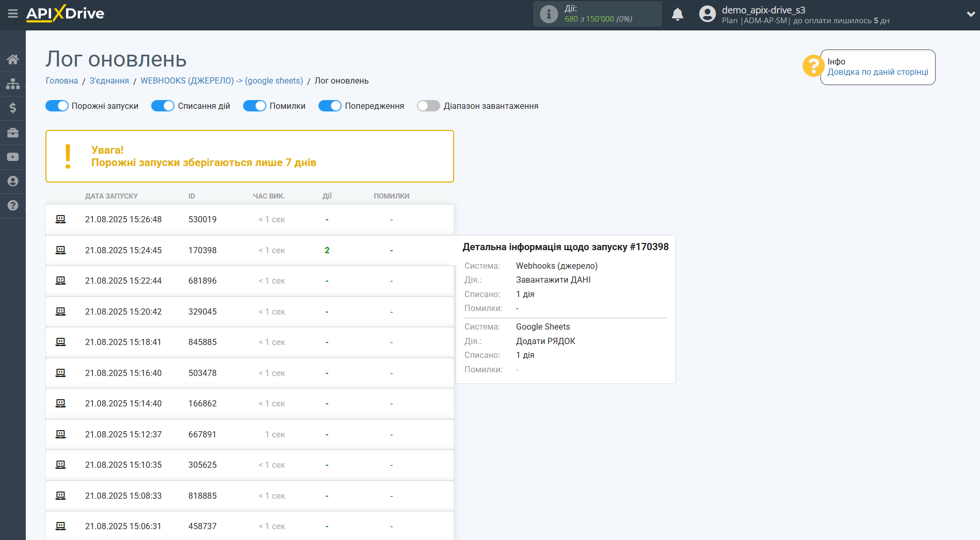Click ID column header

point(191,196)
